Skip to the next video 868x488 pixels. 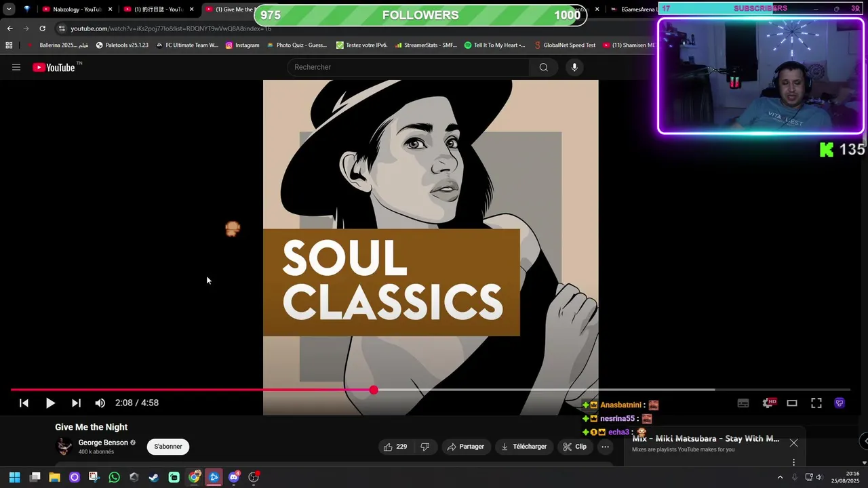(76, 403)
